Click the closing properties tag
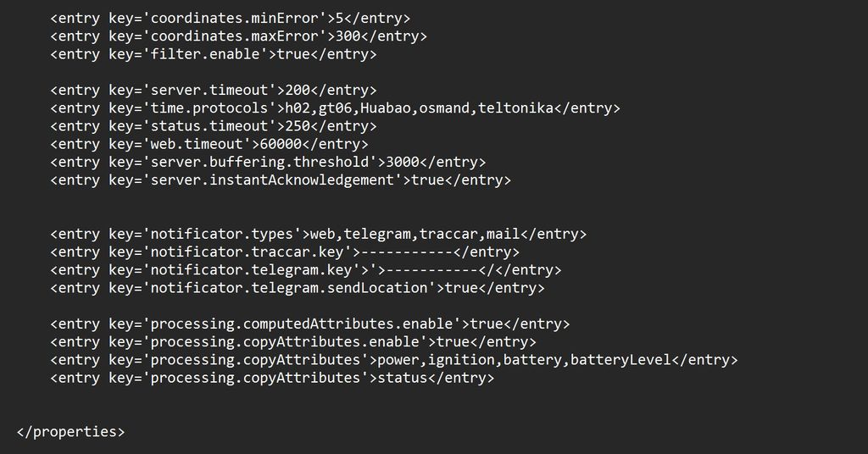868x454 pixels. pyautogui.click(x=71, y=432)
